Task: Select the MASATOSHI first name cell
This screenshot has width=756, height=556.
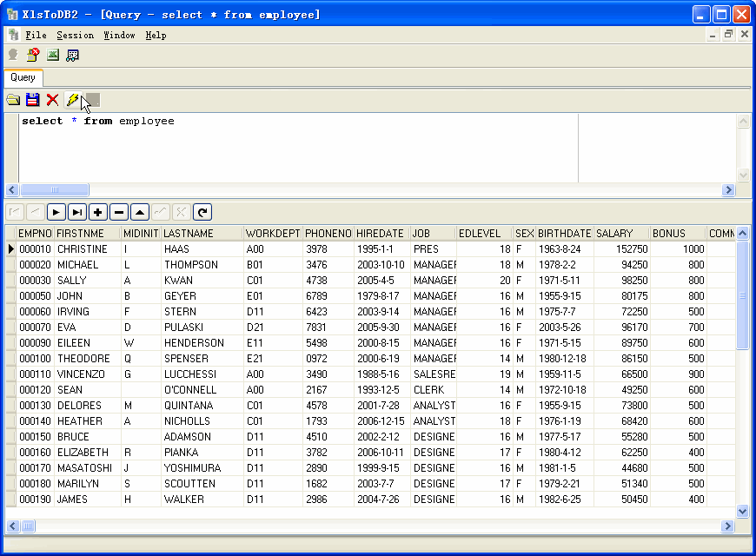Action: pyautogui.click(x=87, y=467)
